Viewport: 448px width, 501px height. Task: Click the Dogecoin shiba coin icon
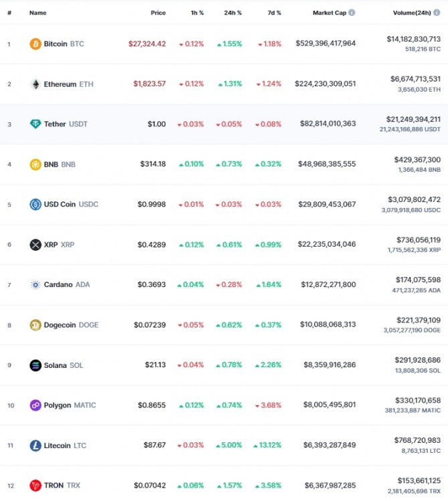[35, 325]
